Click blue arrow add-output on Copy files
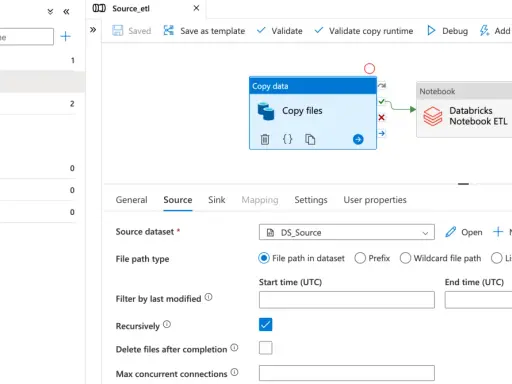Image resolution: width=512 pixels, height=384 pixels. pos(358,139)
